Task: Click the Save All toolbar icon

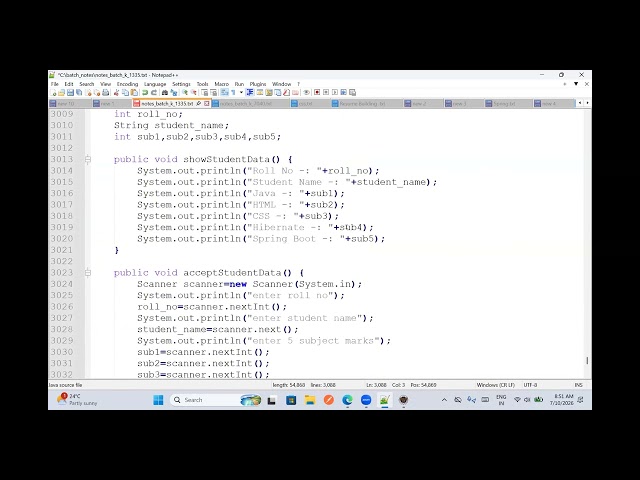Action: [x=79, y=93]
